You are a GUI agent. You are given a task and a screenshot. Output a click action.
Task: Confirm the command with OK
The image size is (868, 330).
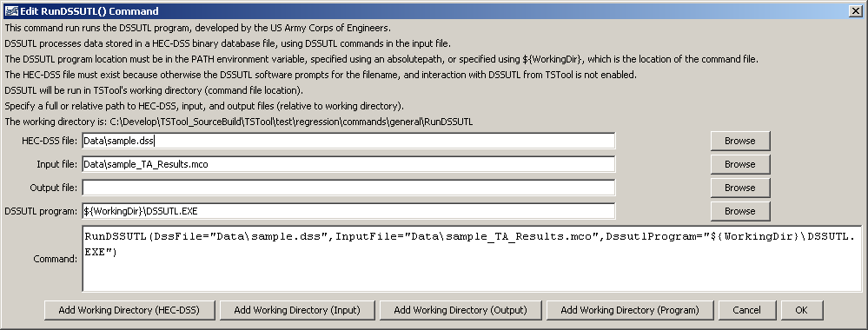click(x=802, y=310)
